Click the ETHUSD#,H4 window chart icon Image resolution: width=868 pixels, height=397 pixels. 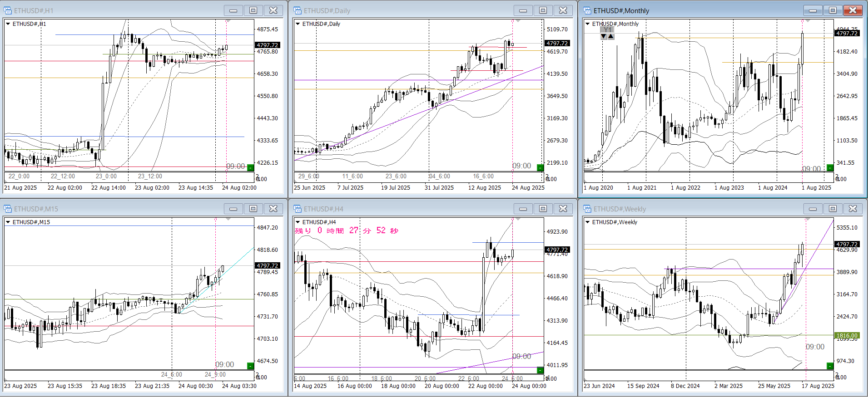(298, 209)
